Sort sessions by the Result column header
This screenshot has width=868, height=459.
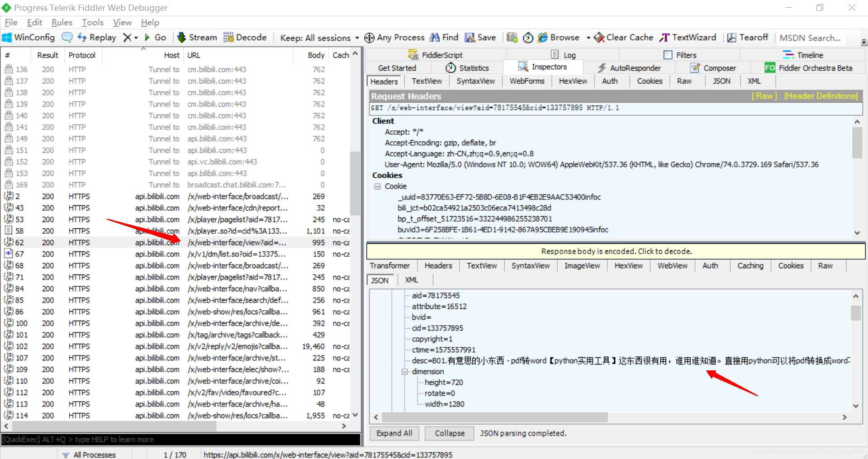pyautogui.click(x=47, y=55)
